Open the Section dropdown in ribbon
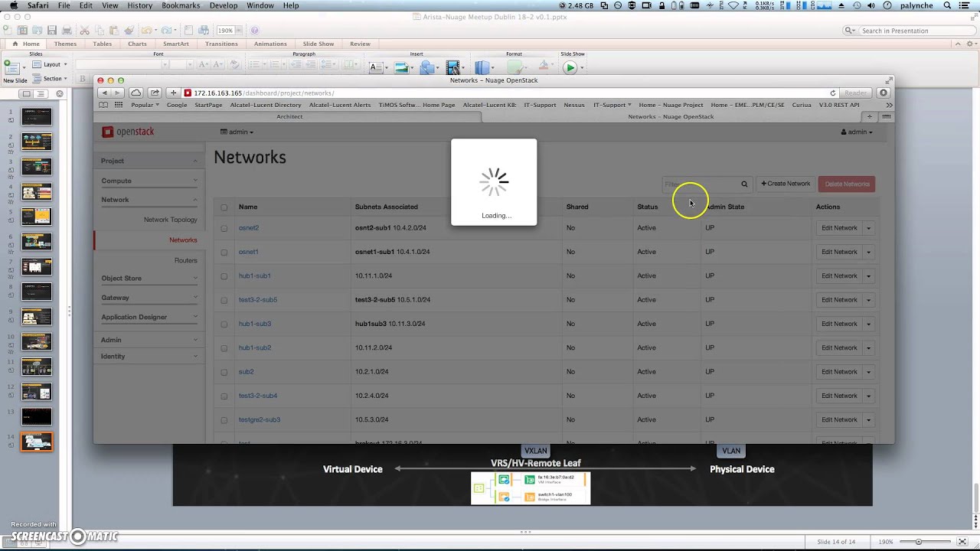Image resolution: width=980 pixels, height=551 pixels. [x=50, y=78]
